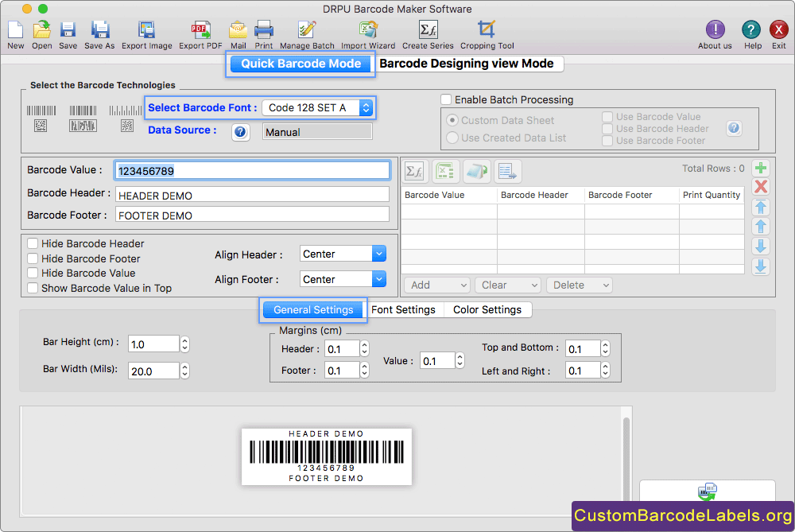
Task: Click the Barcode Footer input field
Action: [x=252, y=215]
